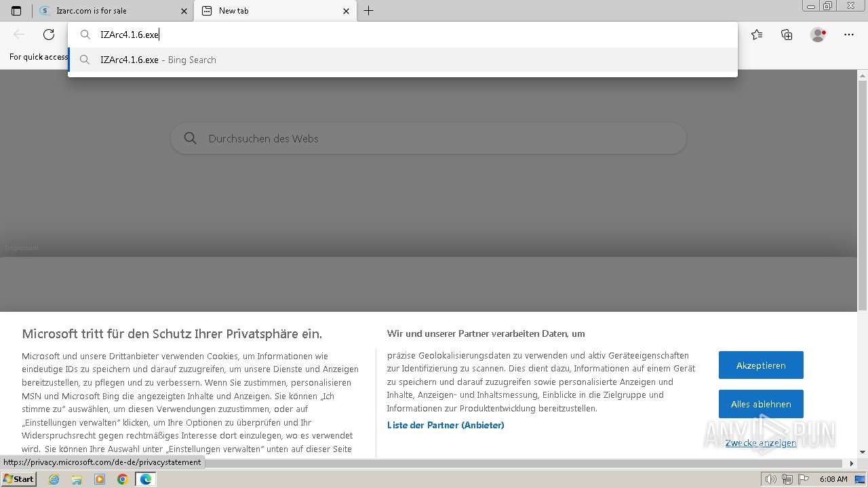Click the address bar containing IZArc4.1.6.exe
The height and width of the screenshot is (488, 868).
click(403, 35)
